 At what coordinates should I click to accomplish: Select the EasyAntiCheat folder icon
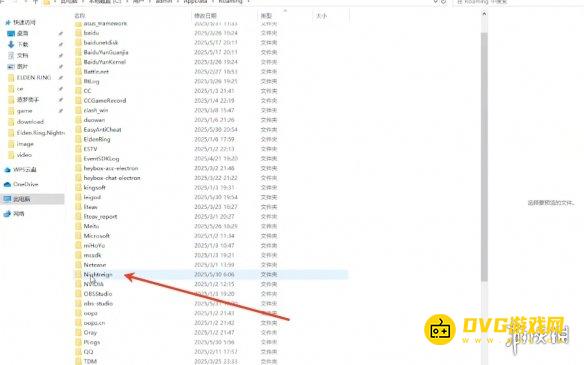coord(78,130)
